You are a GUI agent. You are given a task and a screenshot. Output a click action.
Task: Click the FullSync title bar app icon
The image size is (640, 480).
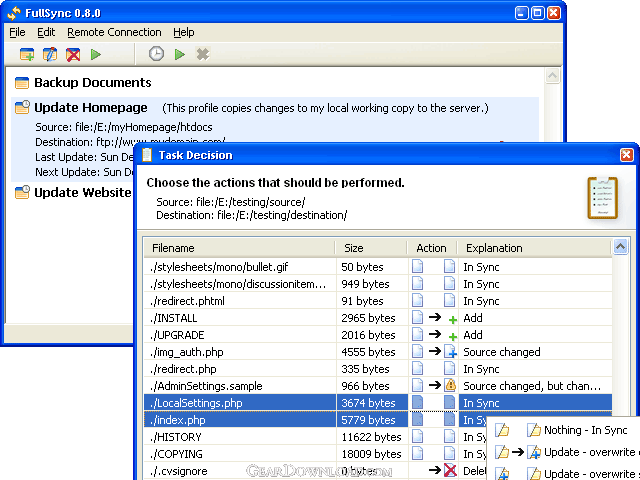click(x=13, y=13)
